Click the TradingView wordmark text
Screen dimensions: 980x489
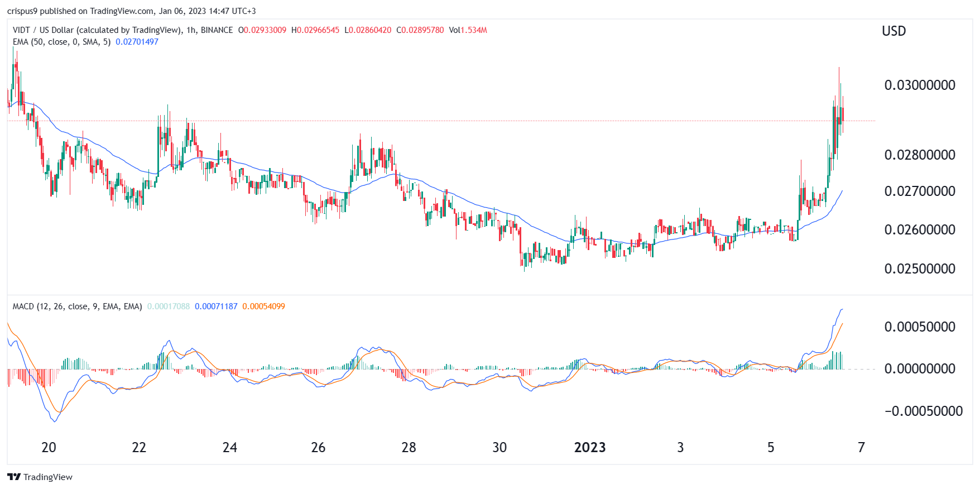[48, 477]
